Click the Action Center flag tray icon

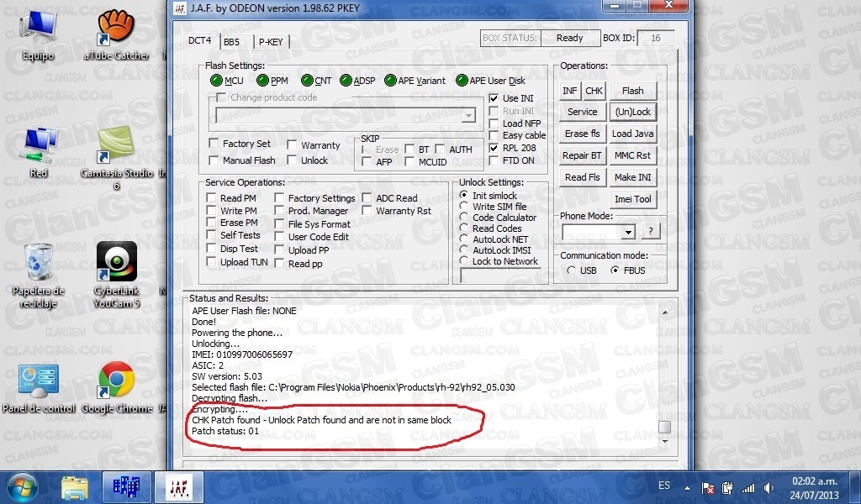pyautogui.click(x=708, y=487)
